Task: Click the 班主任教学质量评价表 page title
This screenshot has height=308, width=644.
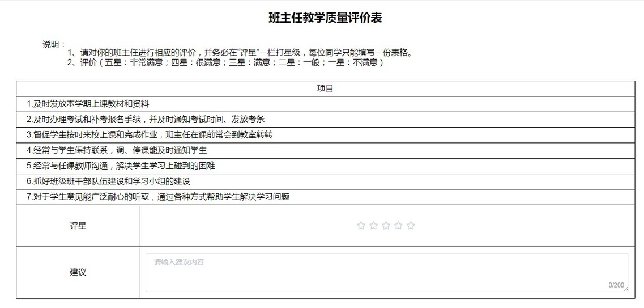Action: pyautogui.click(x=325, y=18)
